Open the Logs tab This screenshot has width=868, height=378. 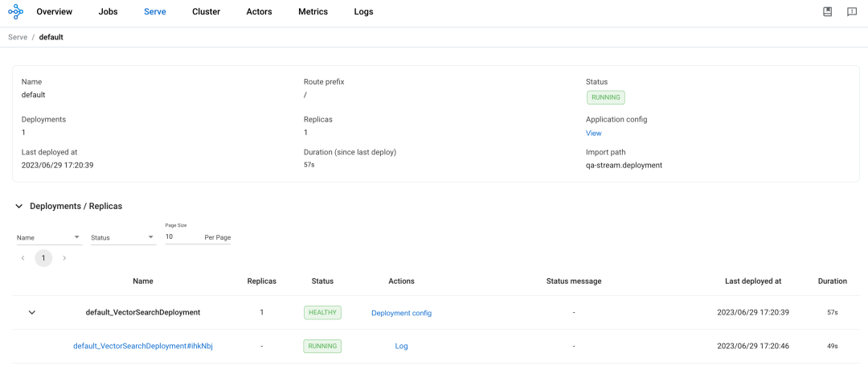pos(363,12)
